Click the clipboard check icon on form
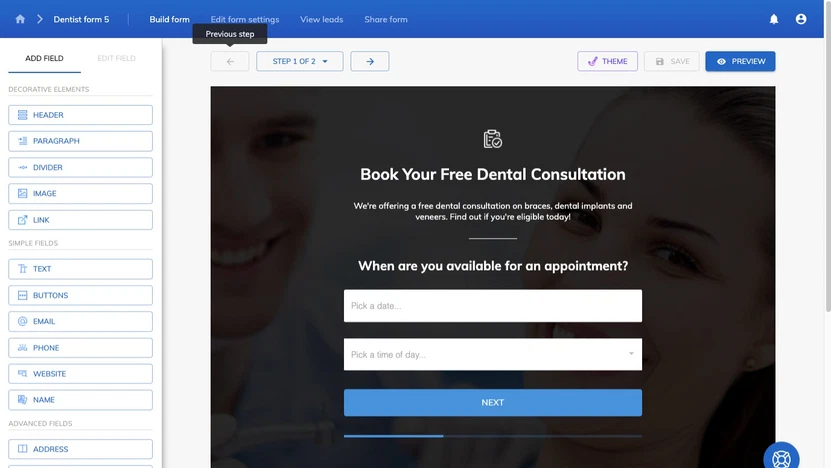This screenshot has height=468, width=831. click(492, 139)
